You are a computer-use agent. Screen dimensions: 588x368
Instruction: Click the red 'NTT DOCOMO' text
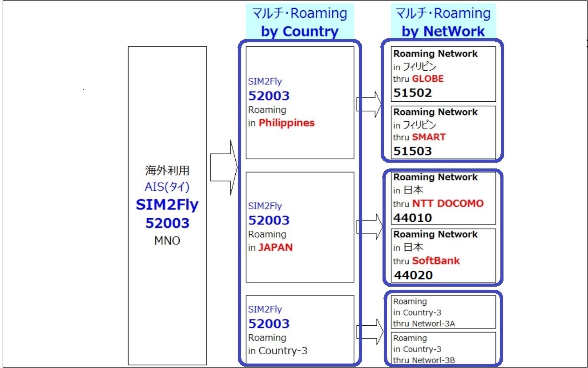pyautogui.click(x=447, y=204)
